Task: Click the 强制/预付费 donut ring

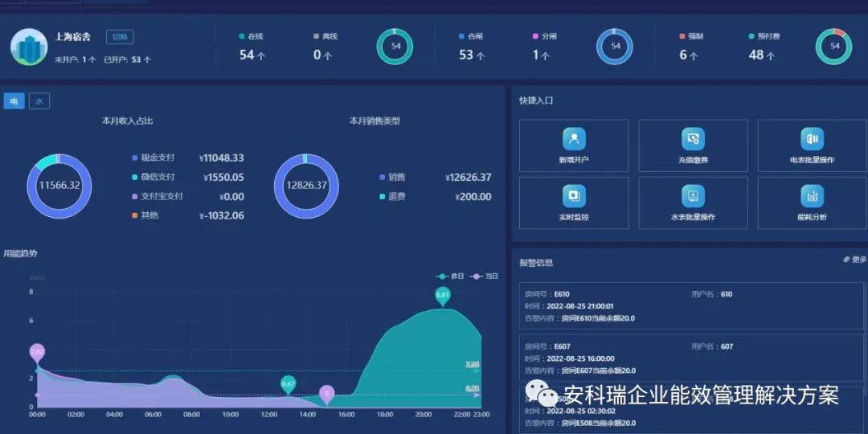Action: pyautogui.click(x=834, y=47)
